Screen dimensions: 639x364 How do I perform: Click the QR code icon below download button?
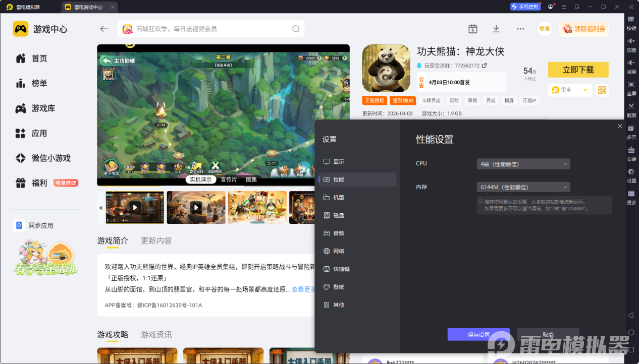click(602, 90)
